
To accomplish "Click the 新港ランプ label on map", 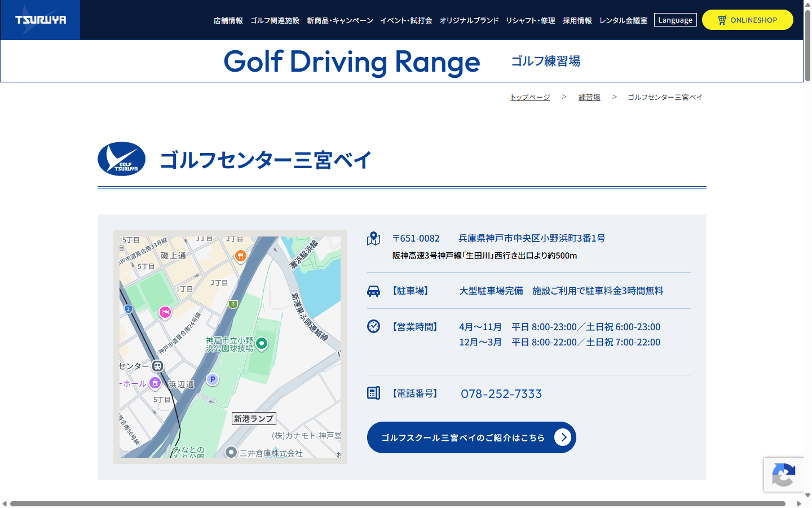I will click(254, 419).
